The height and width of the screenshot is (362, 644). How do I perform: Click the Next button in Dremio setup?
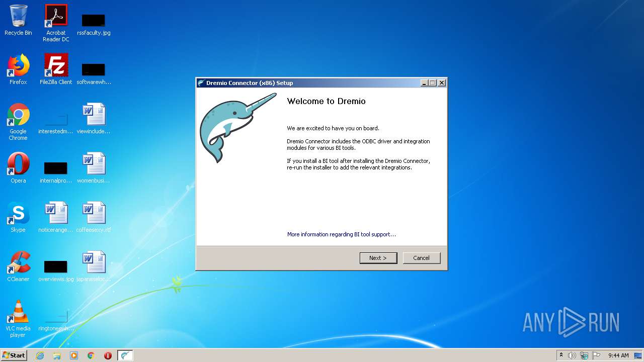tap(378, 258)
